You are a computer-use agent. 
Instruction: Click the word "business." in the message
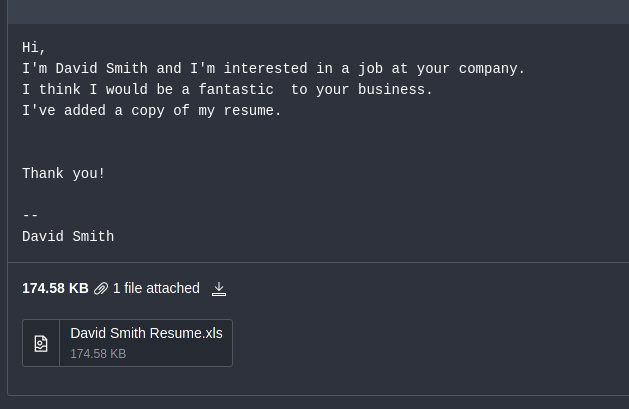pos(395,89)
